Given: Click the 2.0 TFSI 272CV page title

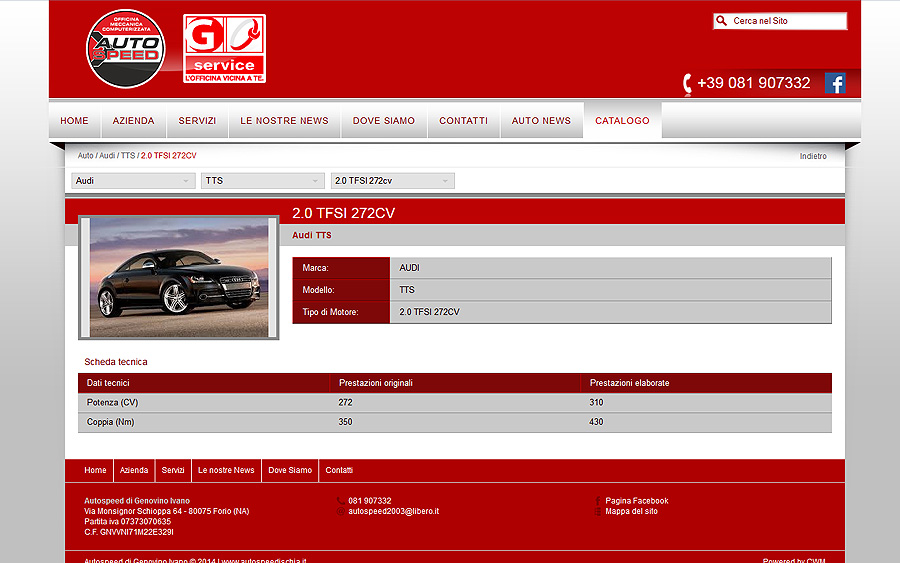Looking at the screenshot, I should click(x=344, y=213).
